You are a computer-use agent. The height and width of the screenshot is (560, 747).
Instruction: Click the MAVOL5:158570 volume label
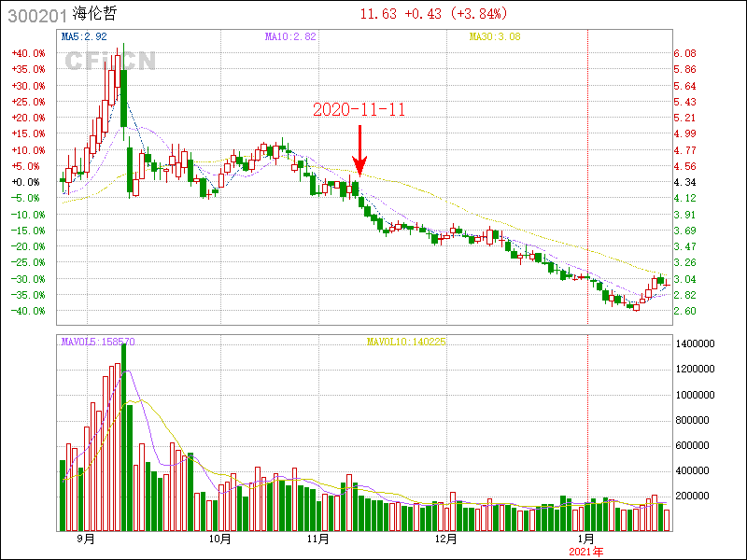[x=98, y=342]
